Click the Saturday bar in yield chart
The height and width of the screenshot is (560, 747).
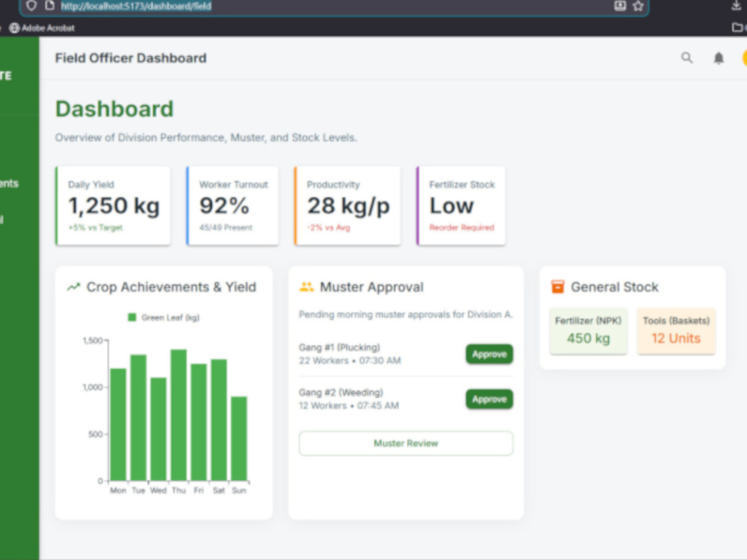[219, 420]
